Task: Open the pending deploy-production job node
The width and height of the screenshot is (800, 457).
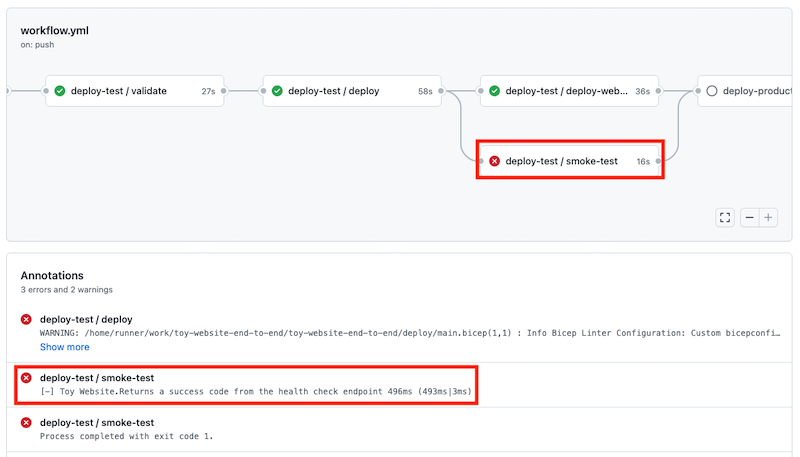Action: pyautogui.click(x=745, y=91)
